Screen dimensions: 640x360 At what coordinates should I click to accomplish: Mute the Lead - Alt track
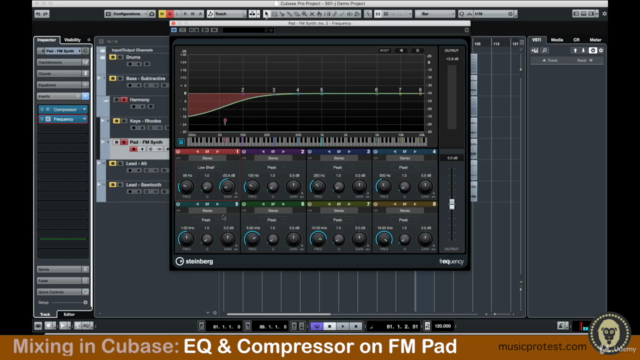(x=113, y=163)
